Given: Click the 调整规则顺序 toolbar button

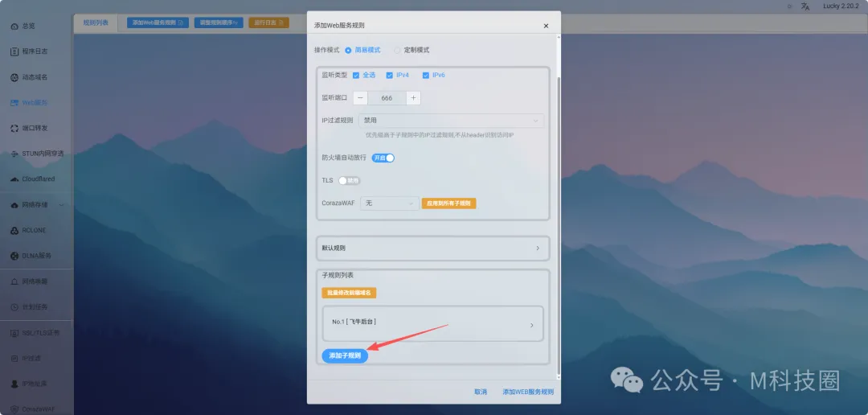Looking at the screenshot, I should (x=219, y=23).
